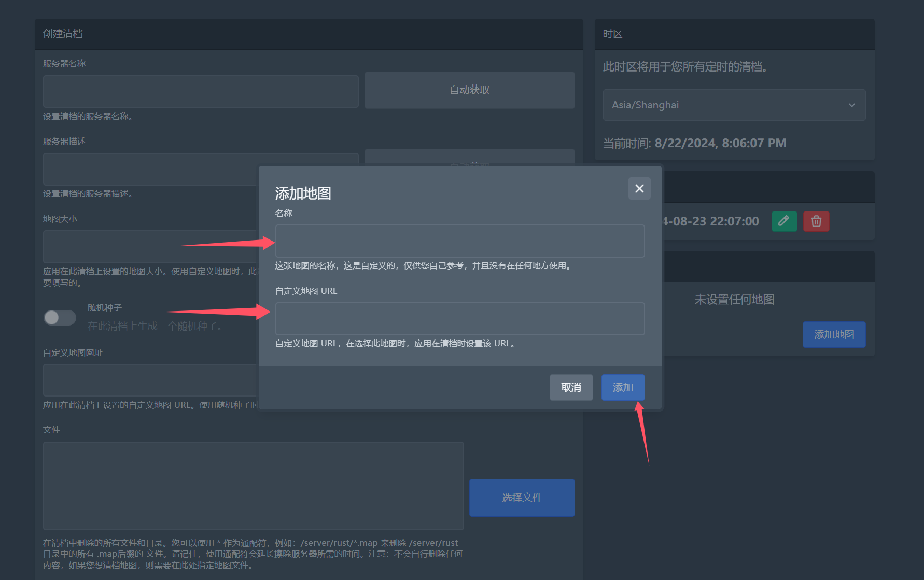This screenshot has height=580, width=924.
Task: Focus the 服务器描述 input field
Action: click(201, 169)
